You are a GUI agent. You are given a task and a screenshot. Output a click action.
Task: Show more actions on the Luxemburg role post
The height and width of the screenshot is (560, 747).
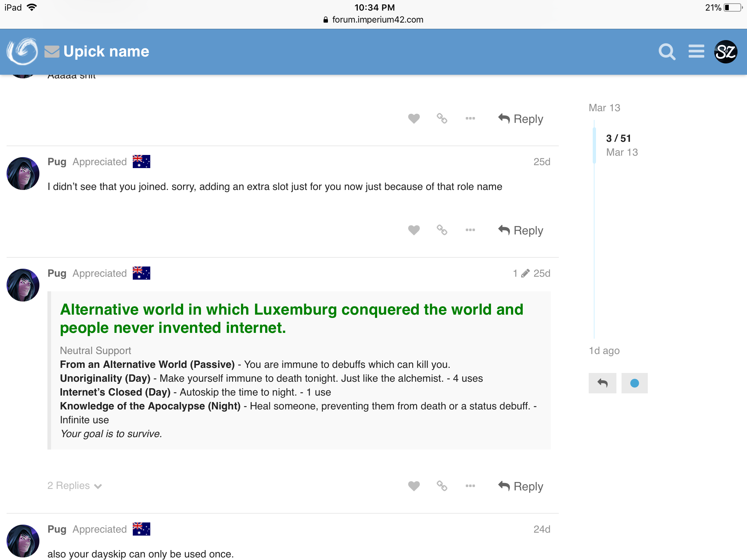click(x=470, y=486)
